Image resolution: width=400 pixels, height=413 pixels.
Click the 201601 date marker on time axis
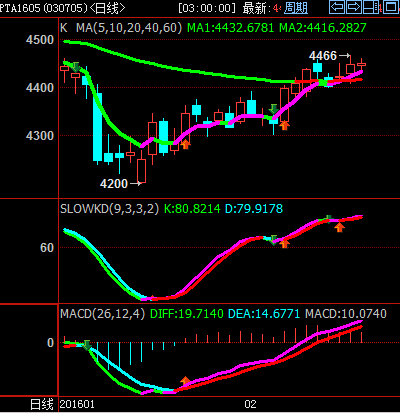tap(77, 404)
